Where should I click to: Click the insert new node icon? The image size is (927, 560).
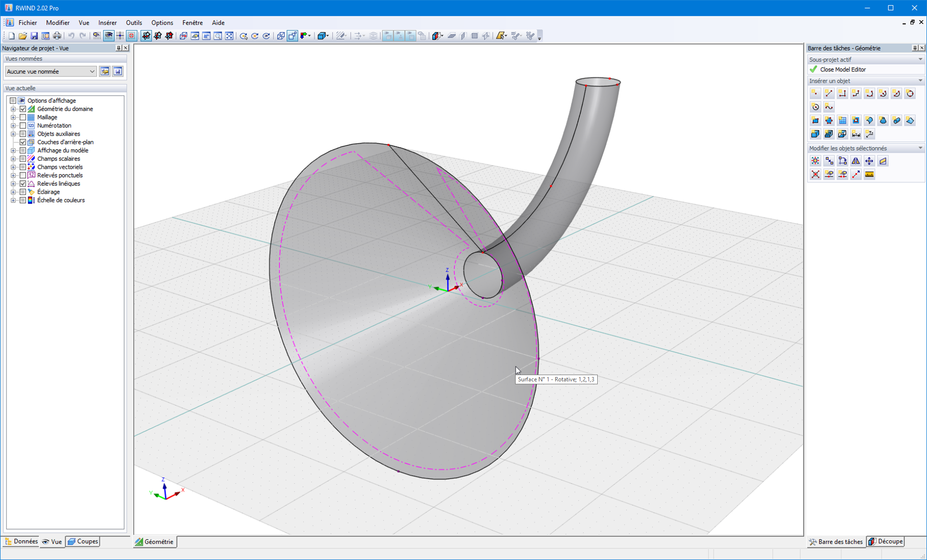815,93
